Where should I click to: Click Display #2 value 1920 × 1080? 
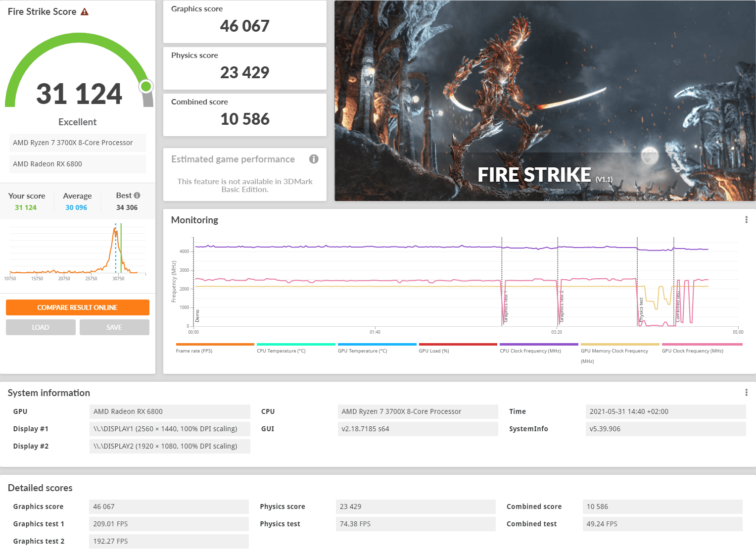pyautogui.click(x=170, y=446)
